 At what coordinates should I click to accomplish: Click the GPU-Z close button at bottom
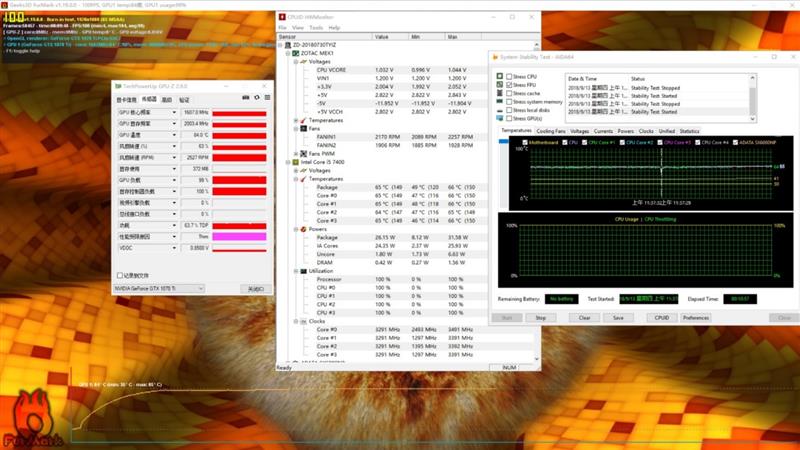click(256, 289)
